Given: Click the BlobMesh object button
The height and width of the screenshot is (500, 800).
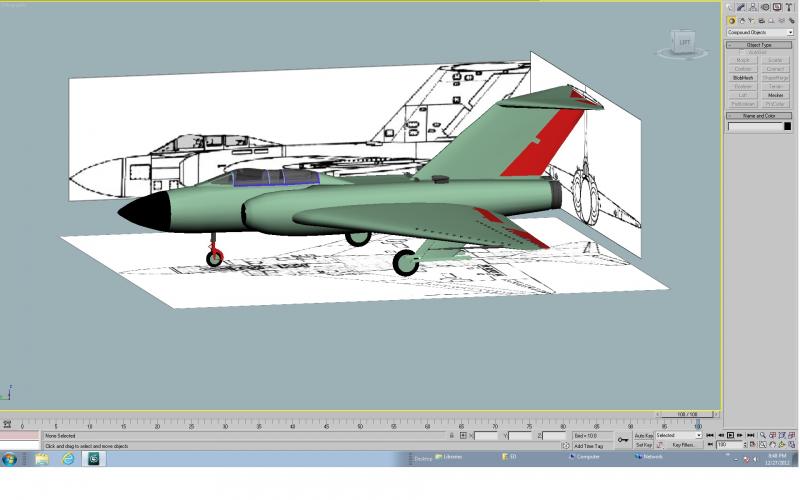Looking at the screenshot, I should 743,78.
